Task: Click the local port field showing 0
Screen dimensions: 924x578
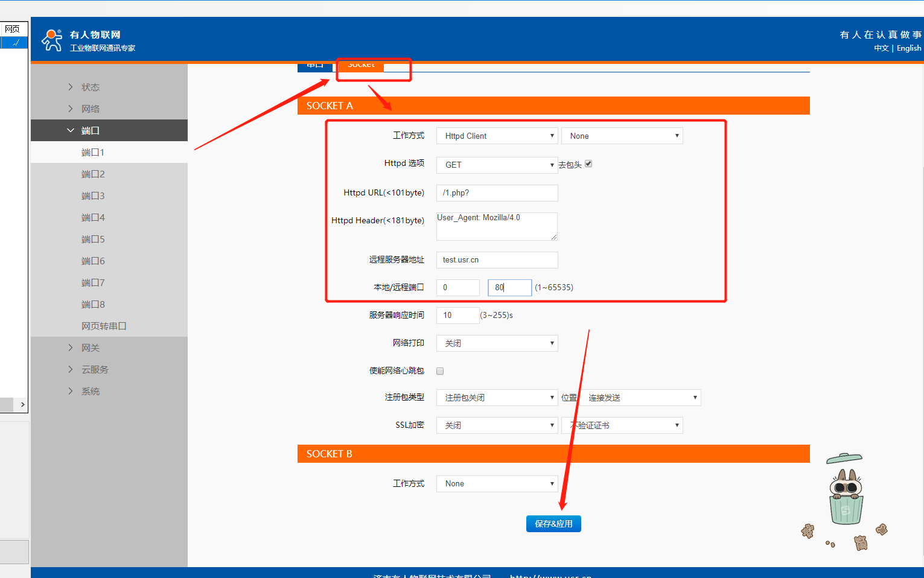Action: [x=458, y=287]
